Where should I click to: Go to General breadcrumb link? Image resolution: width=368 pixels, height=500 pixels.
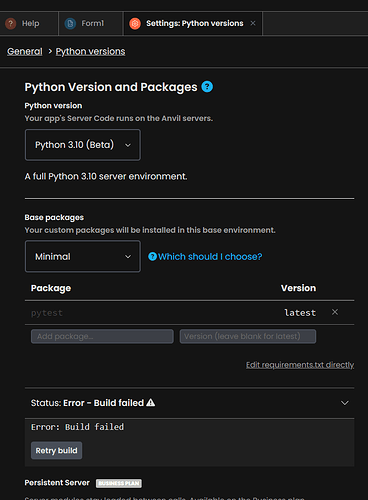[25, 51]
